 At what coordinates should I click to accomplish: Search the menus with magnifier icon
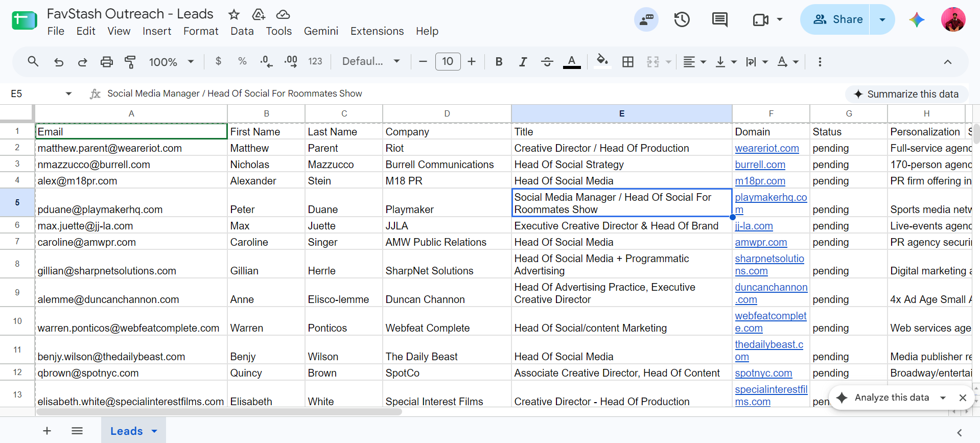pos(33,62)
